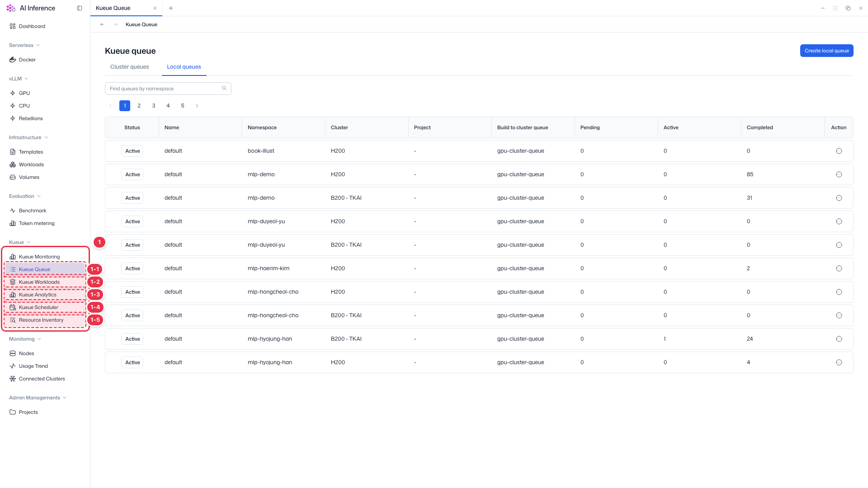Viewport: 868px width, 488px height.
Task: Open action menu for mlp-haerim-kim row
Action: (x=839, y=268)
